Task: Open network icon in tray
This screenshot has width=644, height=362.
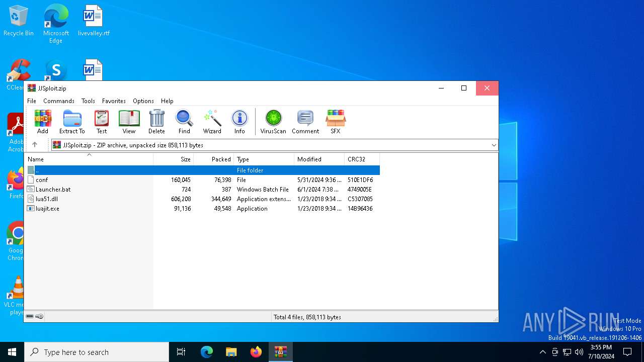Action: point(567,352)
